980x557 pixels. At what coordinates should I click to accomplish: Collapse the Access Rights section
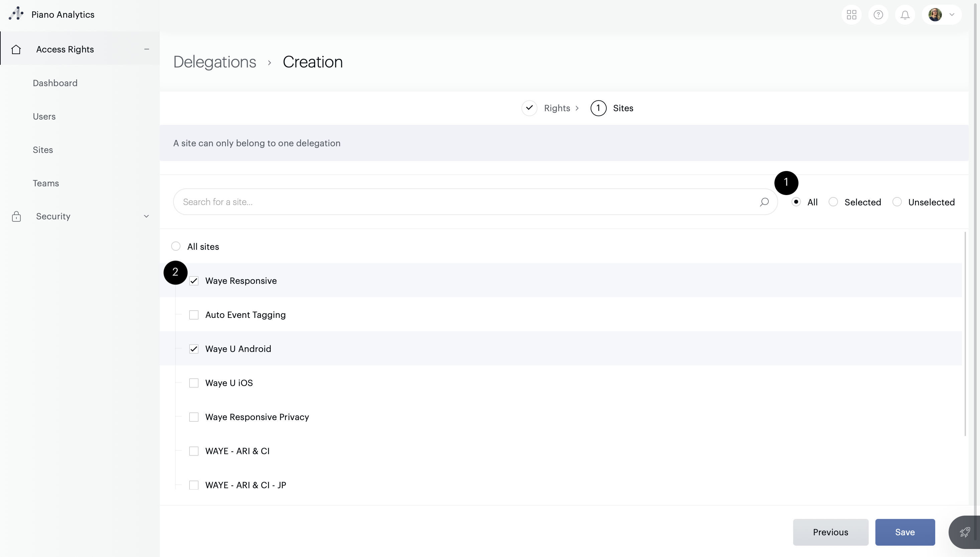coord(146,49)
